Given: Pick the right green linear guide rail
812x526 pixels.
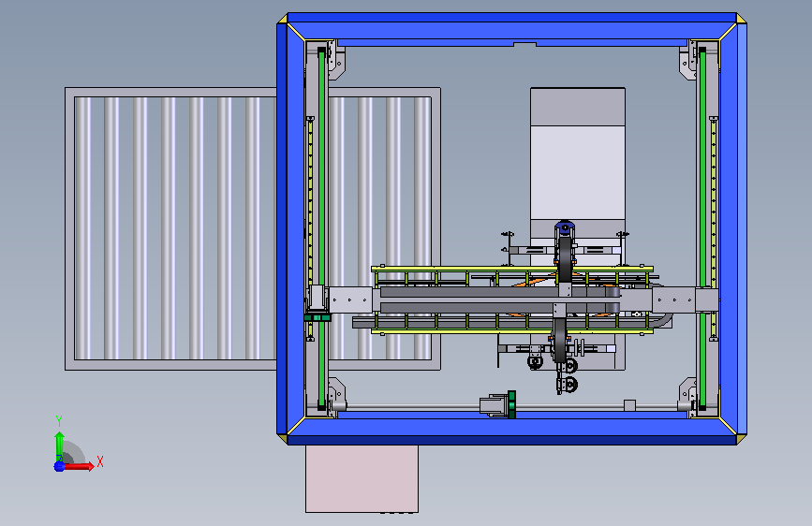Looking at the screenshot, I should (702, 227).
